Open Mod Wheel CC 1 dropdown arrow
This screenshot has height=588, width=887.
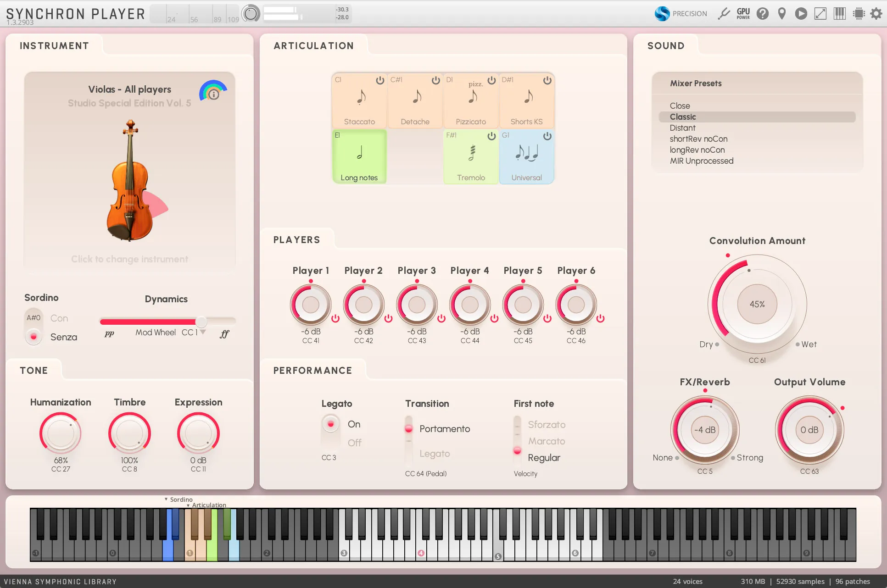pyautogui.click(x=203, y=332)
